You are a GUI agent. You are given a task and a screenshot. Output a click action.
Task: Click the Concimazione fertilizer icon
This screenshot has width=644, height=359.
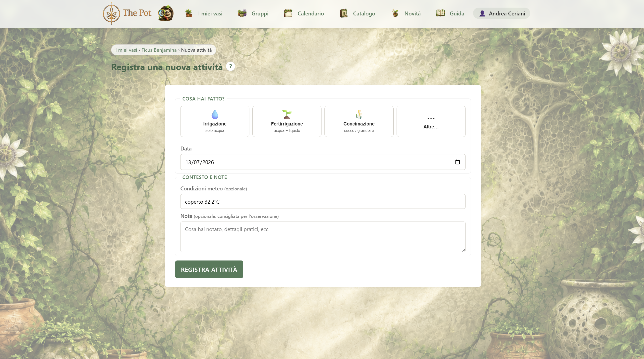[x=359, y=114]
